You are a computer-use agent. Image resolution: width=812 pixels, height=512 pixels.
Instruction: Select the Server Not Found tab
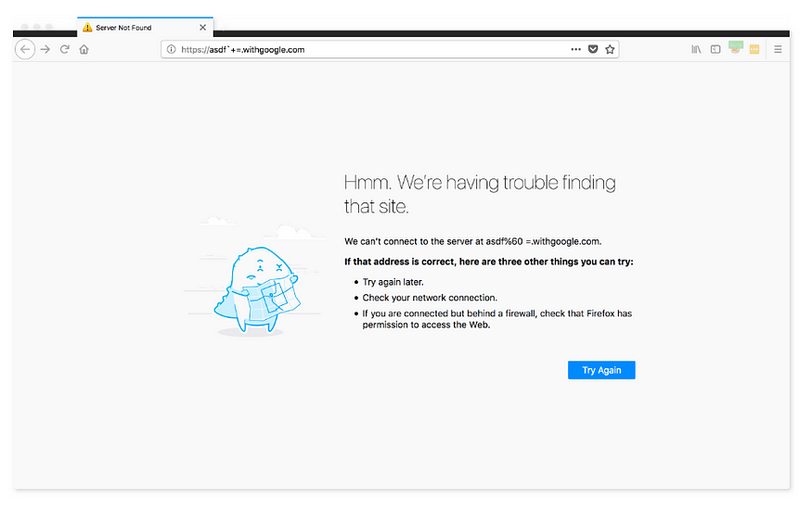(145, 28)
